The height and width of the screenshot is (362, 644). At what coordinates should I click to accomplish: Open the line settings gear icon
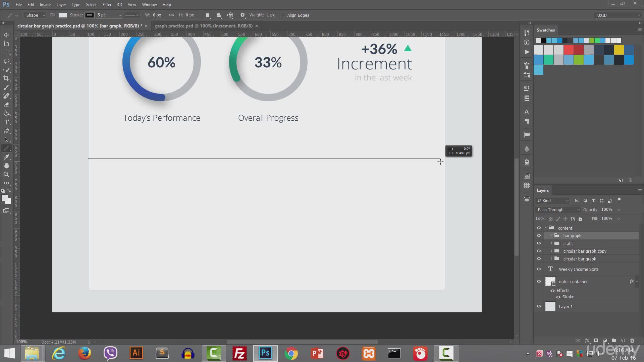(x=243, y=15)
